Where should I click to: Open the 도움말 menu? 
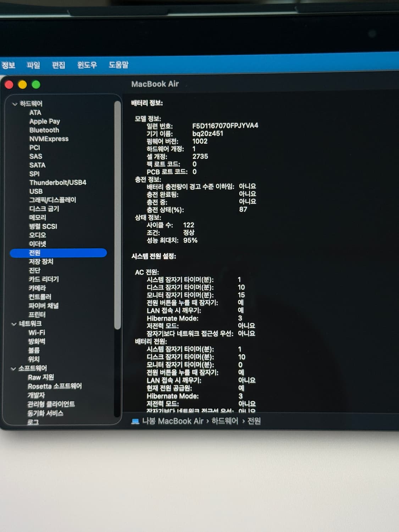point(118,65)
